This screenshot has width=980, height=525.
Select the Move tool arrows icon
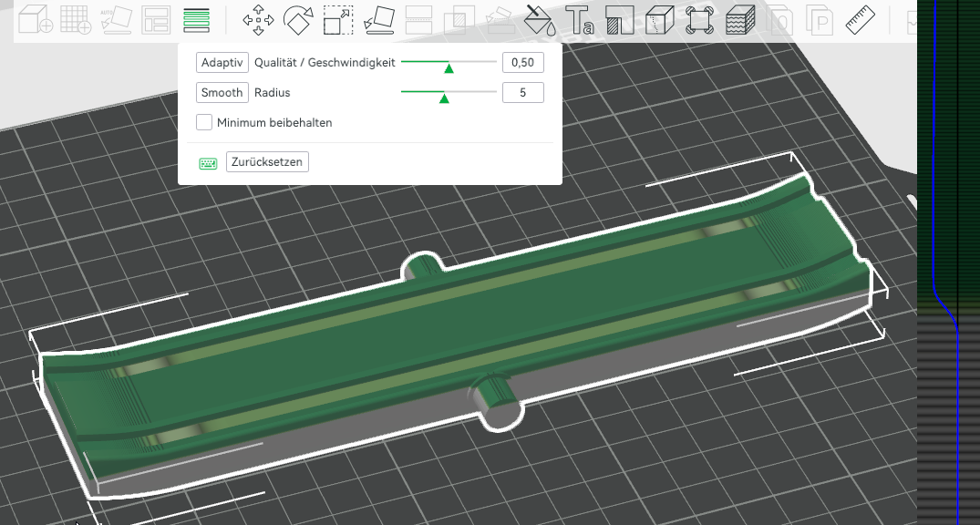[x=258, y=20]
